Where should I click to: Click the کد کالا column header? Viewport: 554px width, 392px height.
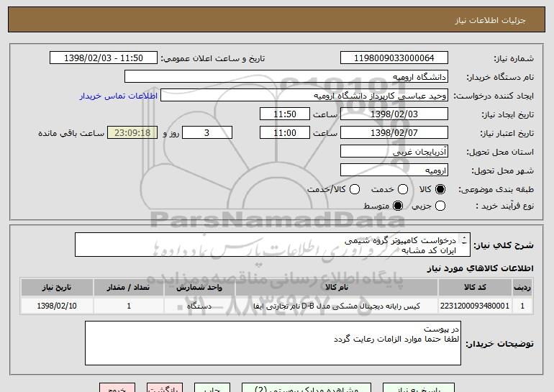[475, 287]
